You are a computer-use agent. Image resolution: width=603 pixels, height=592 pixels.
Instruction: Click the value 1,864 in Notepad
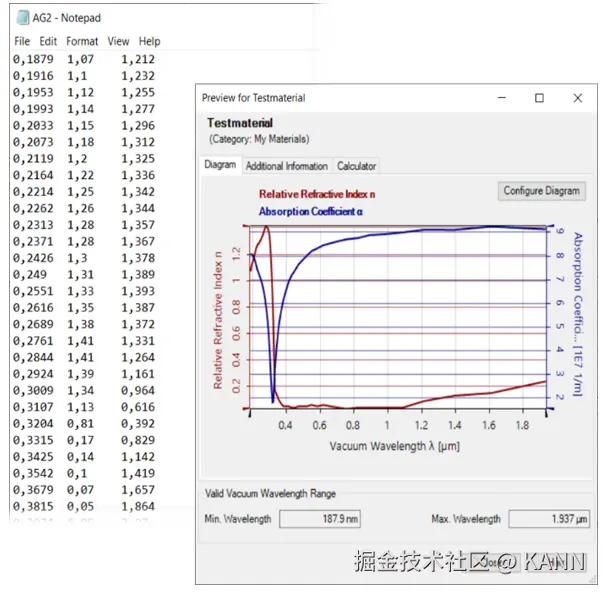tap(138, 506)
